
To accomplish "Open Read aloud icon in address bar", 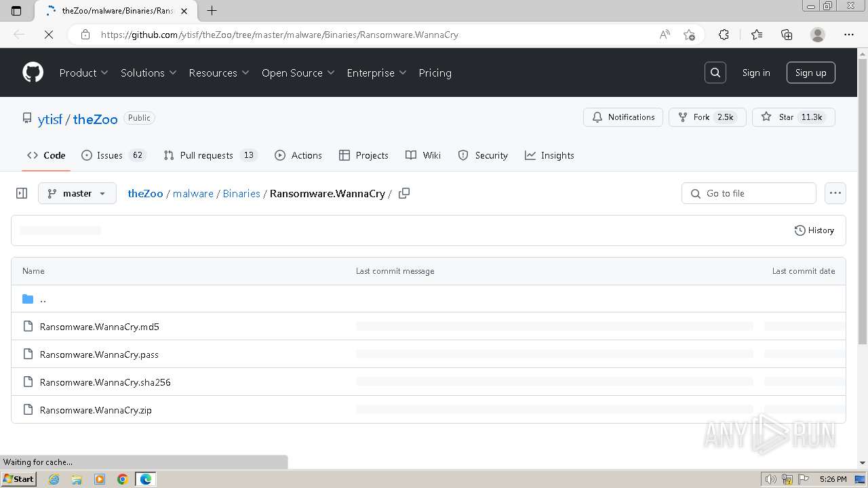I will tap(665, 35).
